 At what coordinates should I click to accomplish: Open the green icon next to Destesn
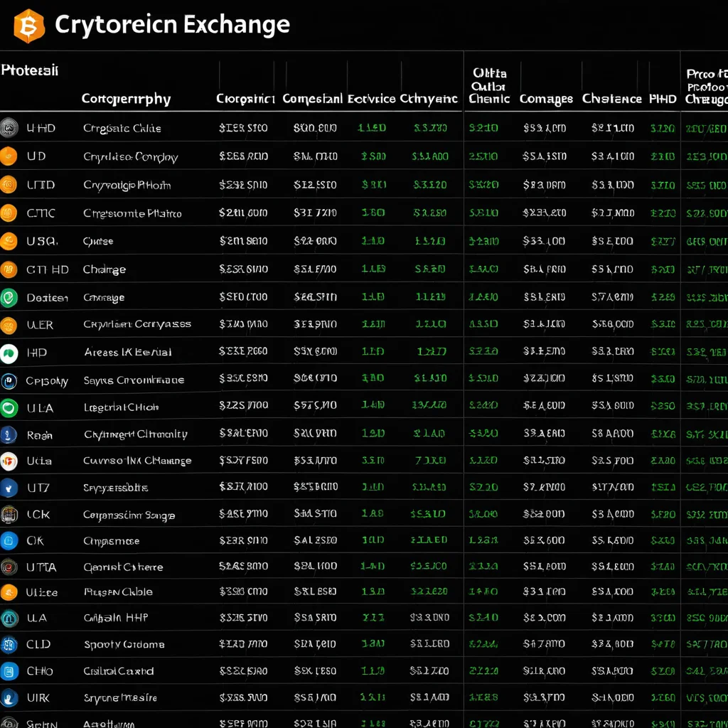pyautogui.click(x=9, y=298)
